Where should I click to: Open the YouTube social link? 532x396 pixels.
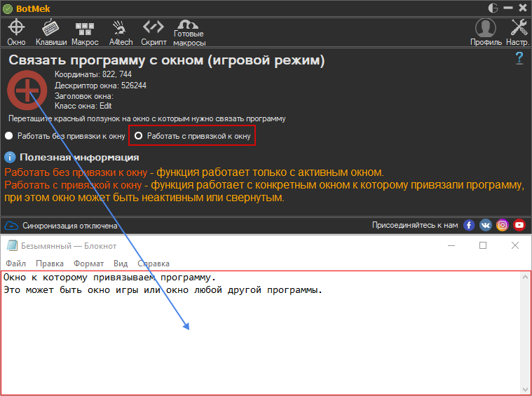(x=519, y=225)
